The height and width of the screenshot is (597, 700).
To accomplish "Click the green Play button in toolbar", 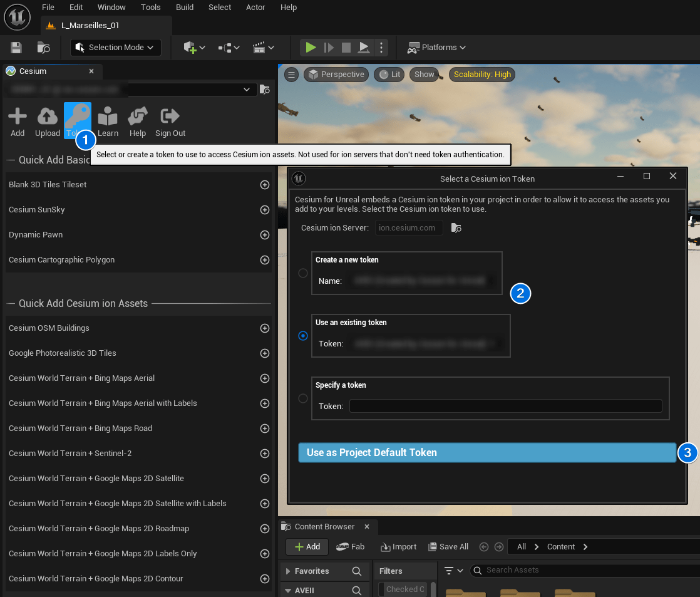I will pyautogui.click(x=311, y=48).
